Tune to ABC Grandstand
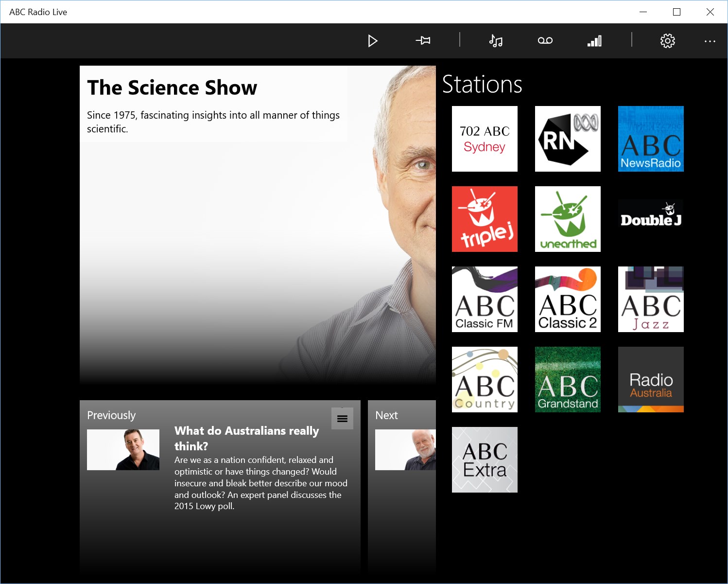This screenshot has width=728, height=584. [x=568, y=379]
